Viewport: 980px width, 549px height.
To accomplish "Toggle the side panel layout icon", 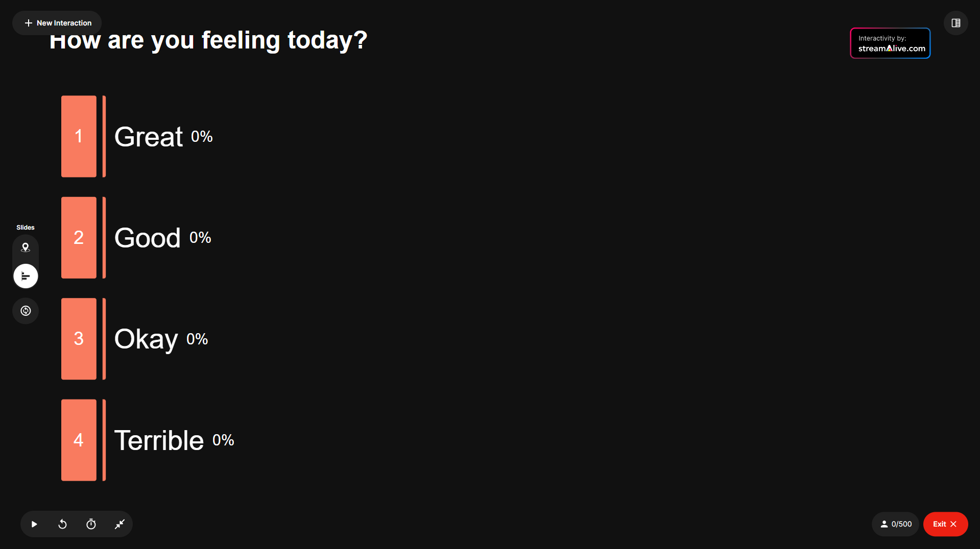I will 955,23.
